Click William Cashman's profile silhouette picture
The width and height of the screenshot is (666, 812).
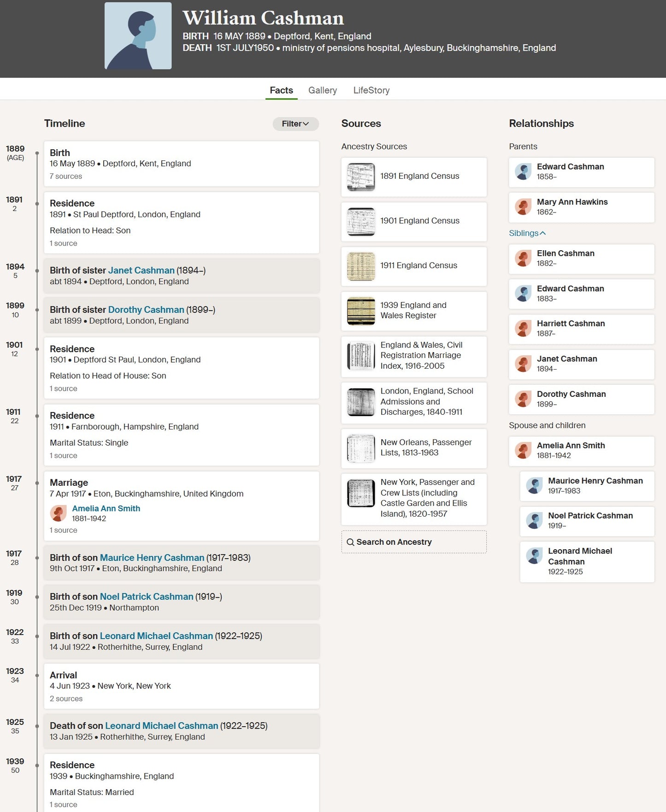138,36
